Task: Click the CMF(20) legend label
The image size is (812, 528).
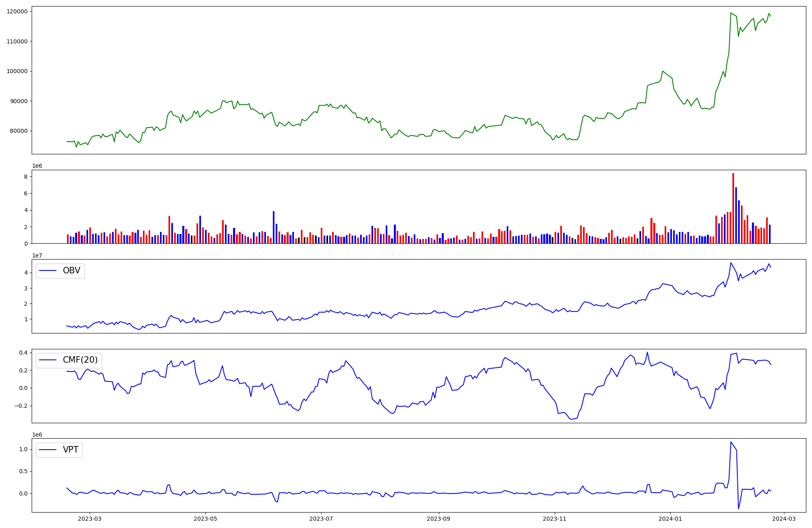Action: point(80,360)
